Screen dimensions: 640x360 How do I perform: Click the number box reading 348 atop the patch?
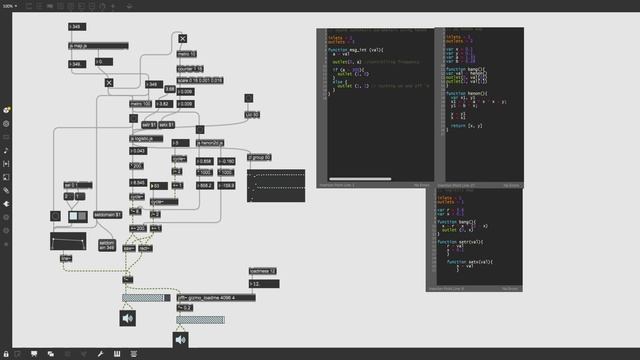77,27
